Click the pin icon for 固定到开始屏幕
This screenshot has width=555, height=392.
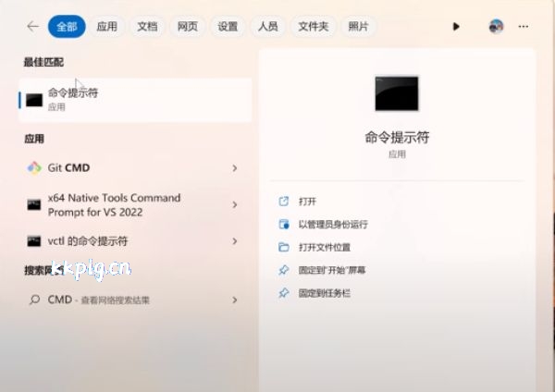pos(284,270)
